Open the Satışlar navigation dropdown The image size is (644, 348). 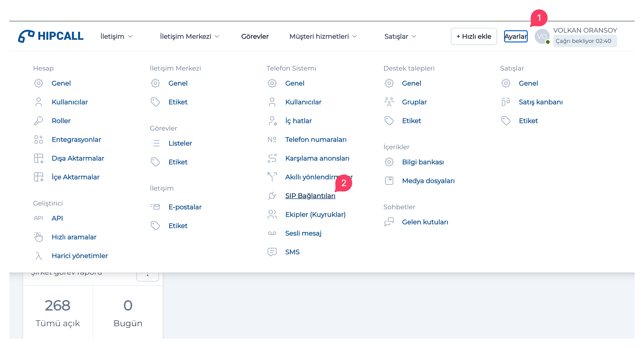coord(400,36)
